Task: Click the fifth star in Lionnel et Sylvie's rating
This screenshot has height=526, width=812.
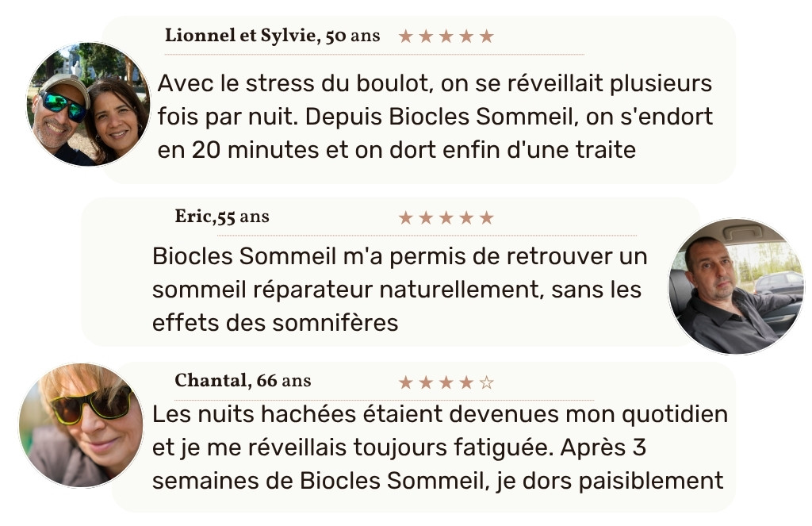Action: [x=487, y=36]
